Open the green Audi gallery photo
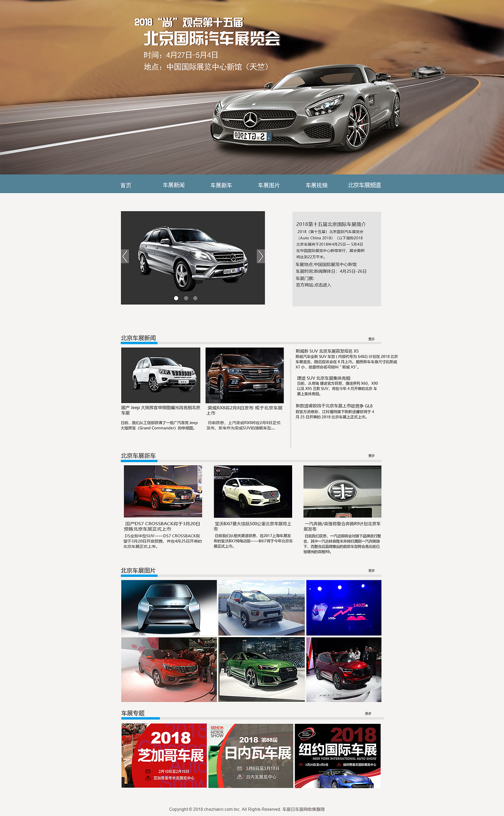Viewport: 504px width, 816px height. click(261, 669)
